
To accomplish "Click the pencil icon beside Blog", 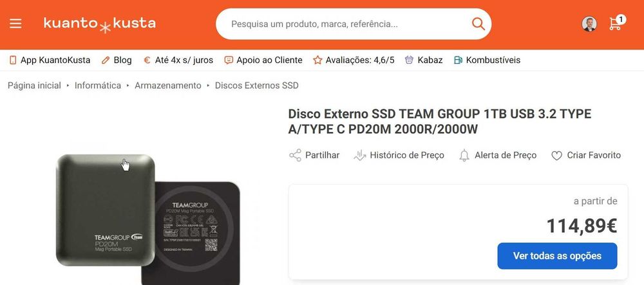I will (106, 60).
